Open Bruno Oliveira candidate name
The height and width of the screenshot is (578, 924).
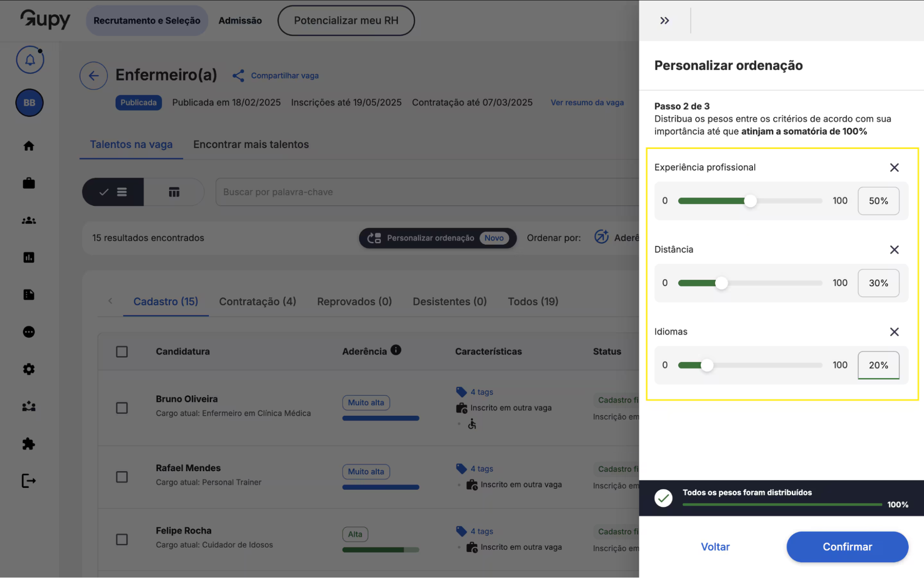click(187, 399)
